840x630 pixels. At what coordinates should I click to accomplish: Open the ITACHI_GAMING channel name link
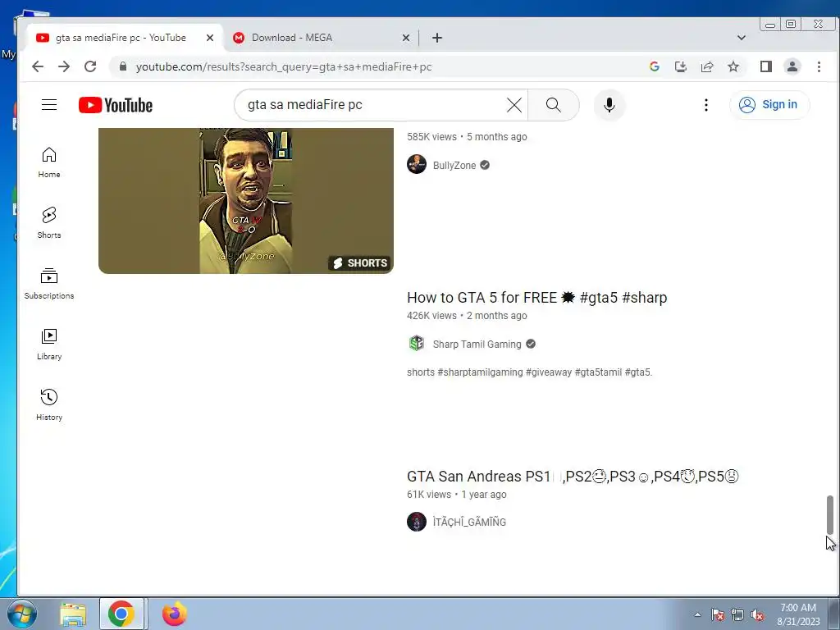469,522
